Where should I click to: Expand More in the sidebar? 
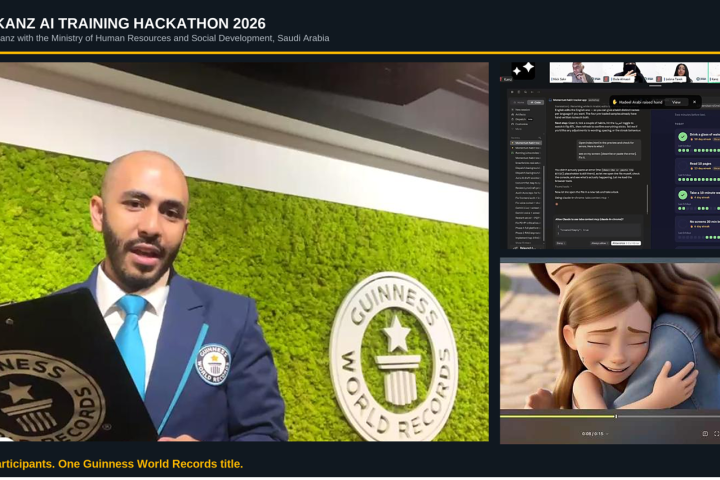(518, 129)
